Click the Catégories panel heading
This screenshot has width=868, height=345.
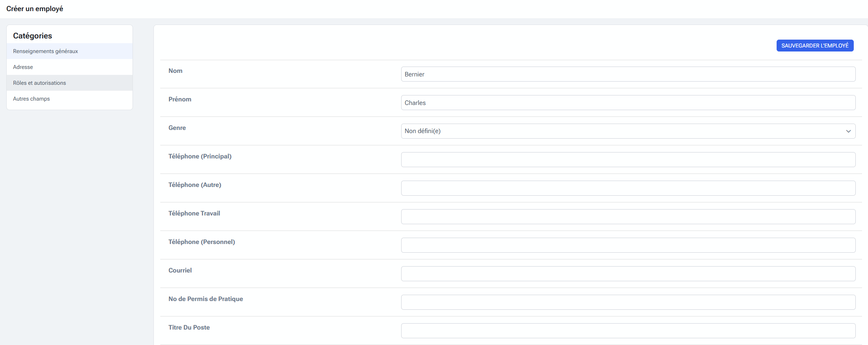click(x=32, y=36)
